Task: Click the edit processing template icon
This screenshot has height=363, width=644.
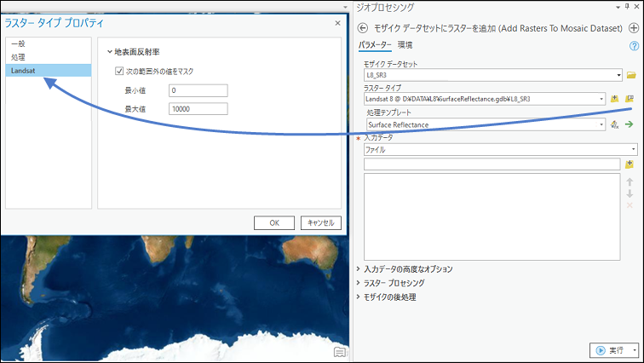Action: 615,124
